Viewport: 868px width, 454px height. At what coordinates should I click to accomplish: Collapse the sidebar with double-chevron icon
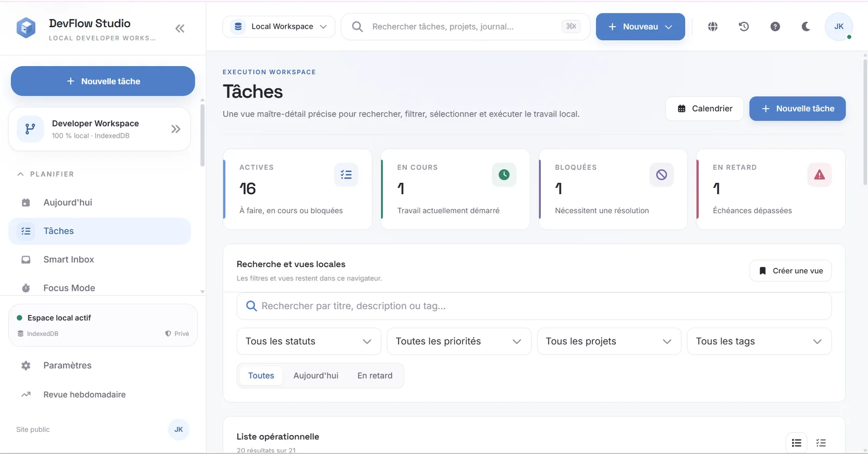[180, 28]
